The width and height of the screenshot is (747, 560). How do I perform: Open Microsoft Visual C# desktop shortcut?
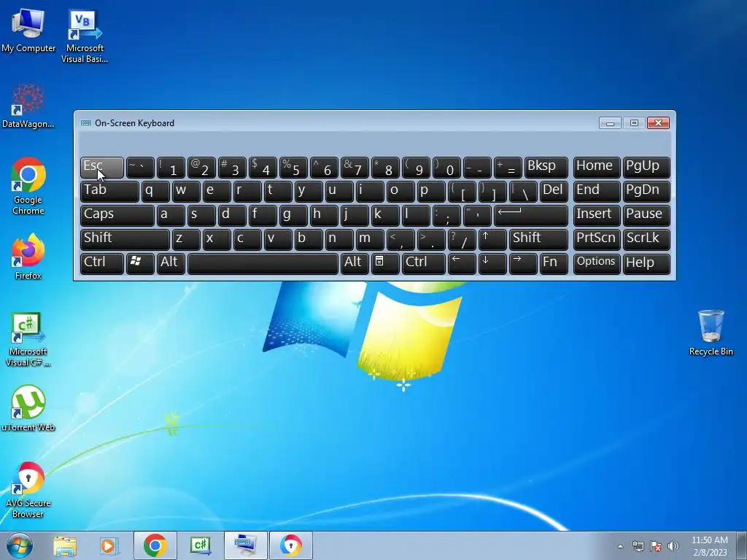(28, 340)
